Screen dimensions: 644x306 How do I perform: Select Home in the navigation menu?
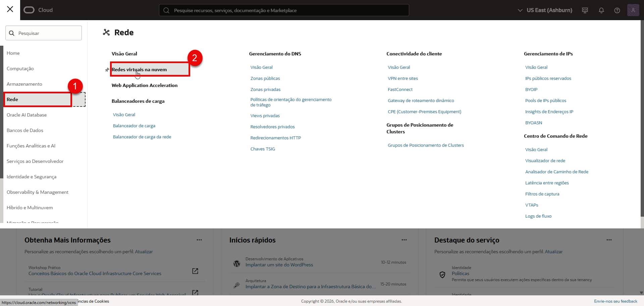click(x=13, y=53)
